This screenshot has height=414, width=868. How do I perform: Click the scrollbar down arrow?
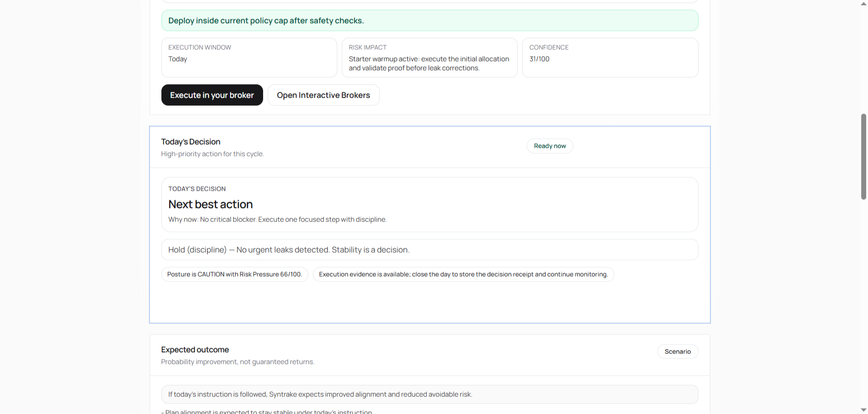863,409
